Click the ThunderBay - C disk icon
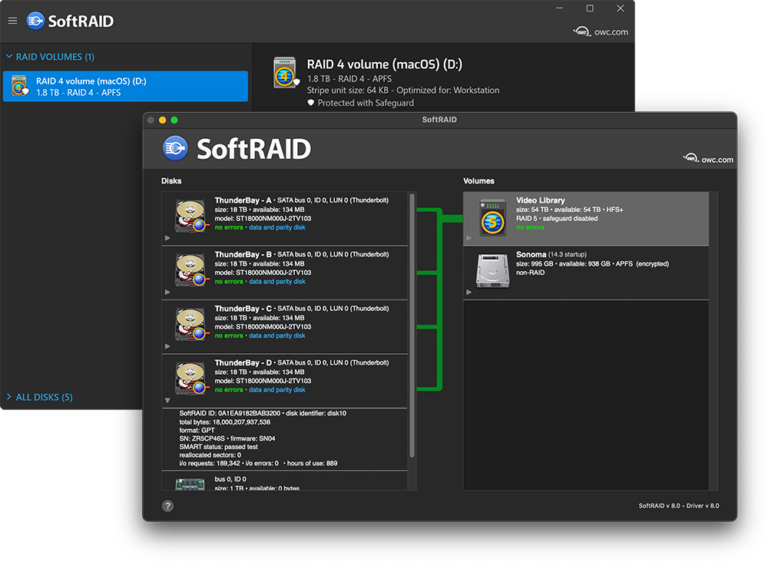Screen dimensions: 768x562 tap(190, 324)
